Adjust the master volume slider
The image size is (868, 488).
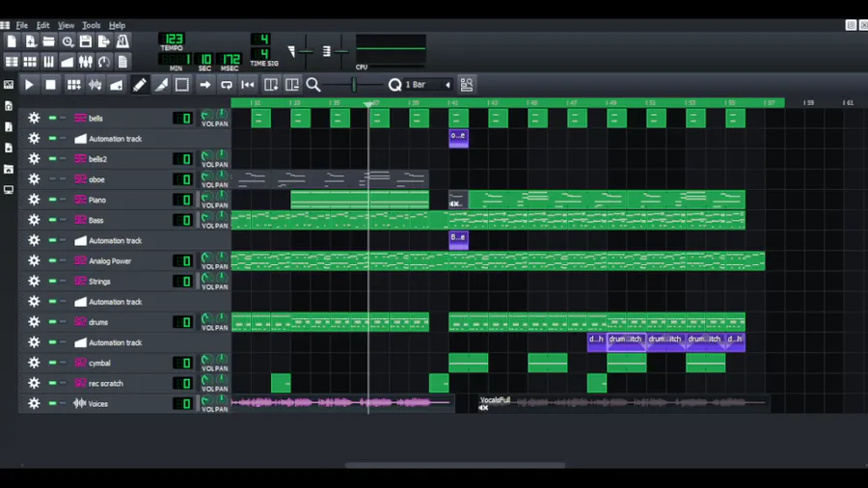(306, 51)
